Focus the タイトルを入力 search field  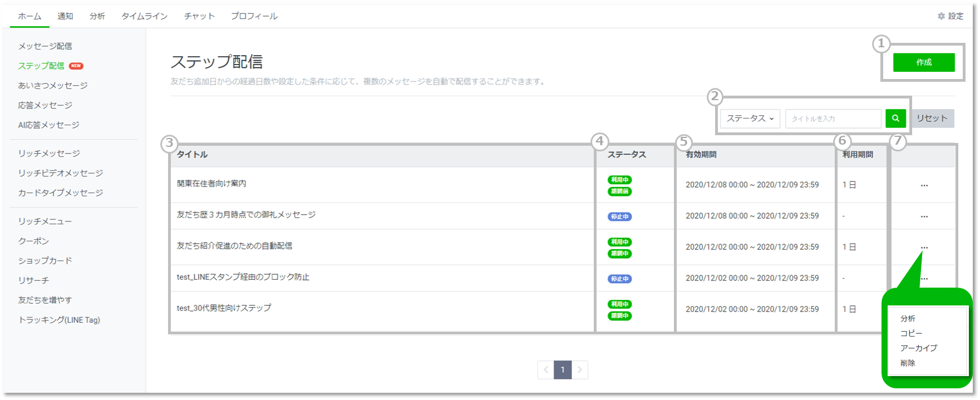pyautogui.click(x=833, y=118)
